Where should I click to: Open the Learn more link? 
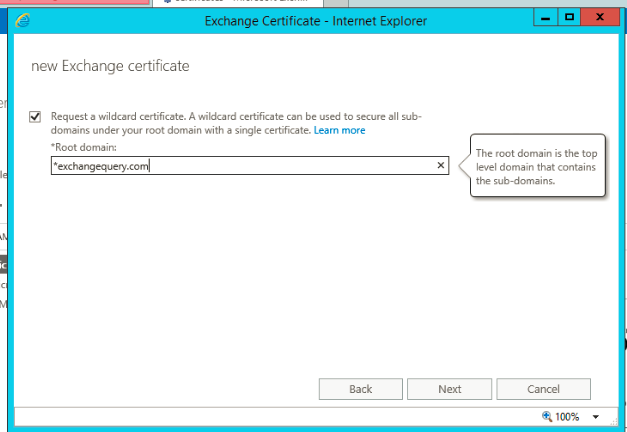coord(339,131)
